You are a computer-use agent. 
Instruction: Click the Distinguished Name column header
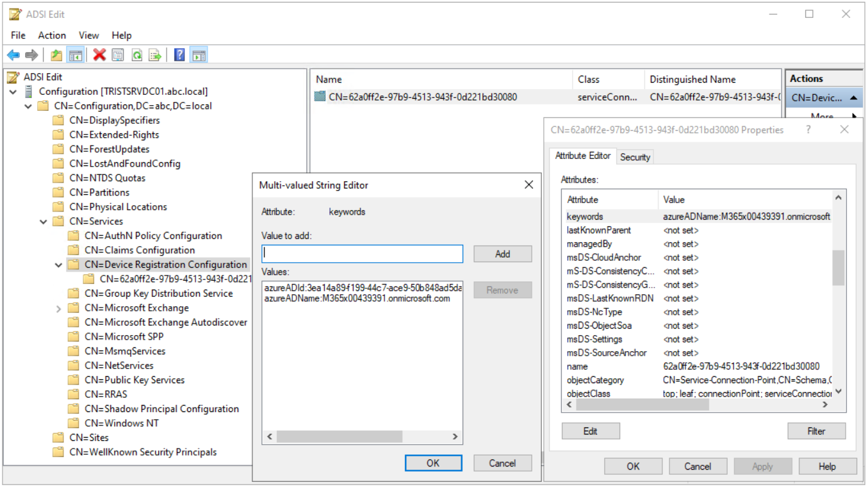[x=712, y=79]
